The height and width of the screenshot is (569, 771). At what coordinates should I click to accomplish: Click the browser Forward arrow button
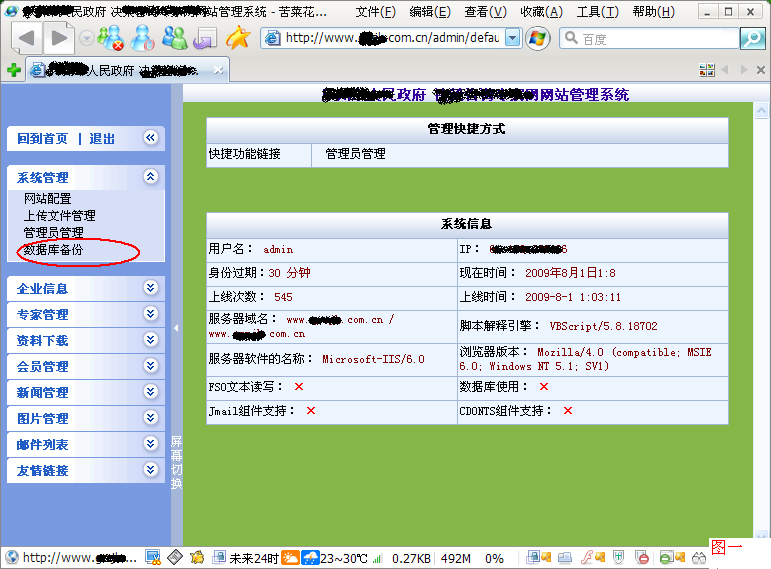(60, 38)
